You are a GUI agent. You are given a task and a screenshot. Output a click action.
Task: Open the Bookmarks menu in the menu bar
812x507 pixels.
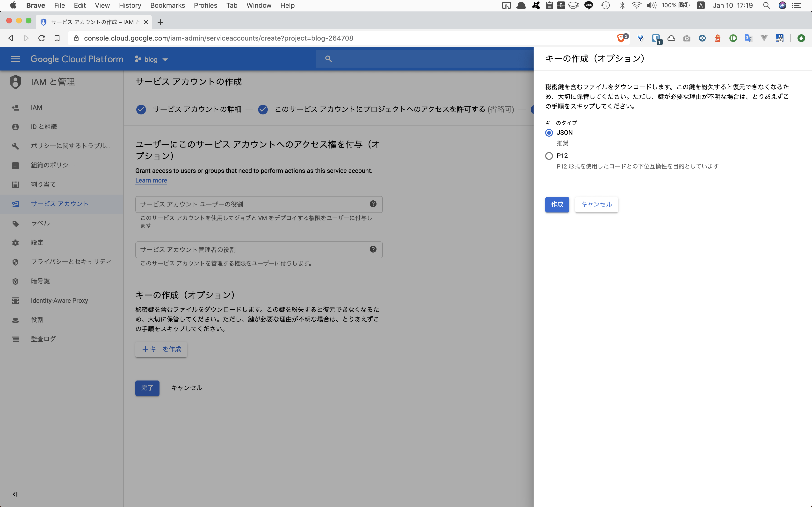click(x=167, y=5)
